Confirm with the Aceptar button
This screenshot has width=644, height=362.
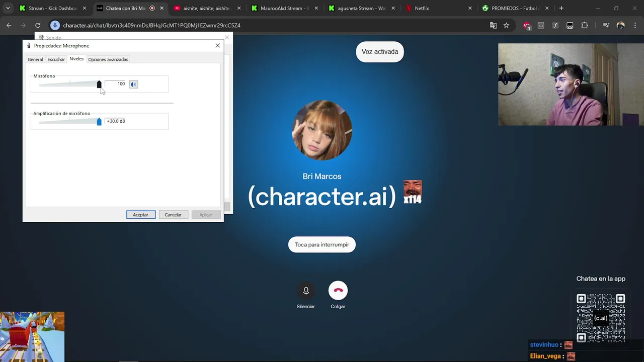pyautogui.click(x=141, y=215)
